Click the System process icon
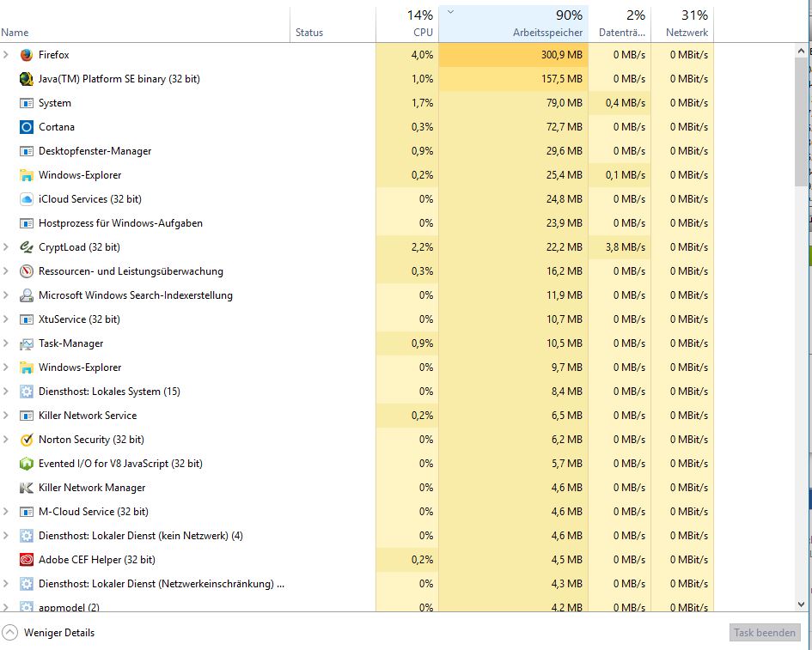 coord(27,103)
